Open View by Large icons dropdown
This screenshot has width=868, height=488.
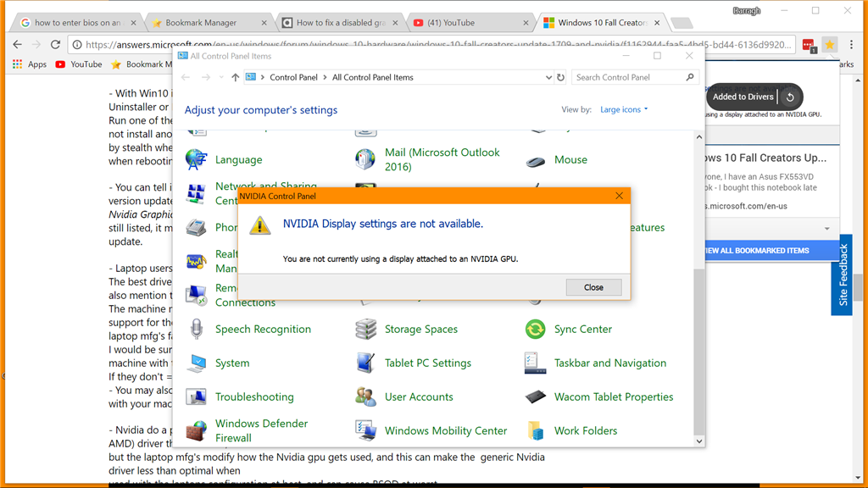tap(624, 109)
